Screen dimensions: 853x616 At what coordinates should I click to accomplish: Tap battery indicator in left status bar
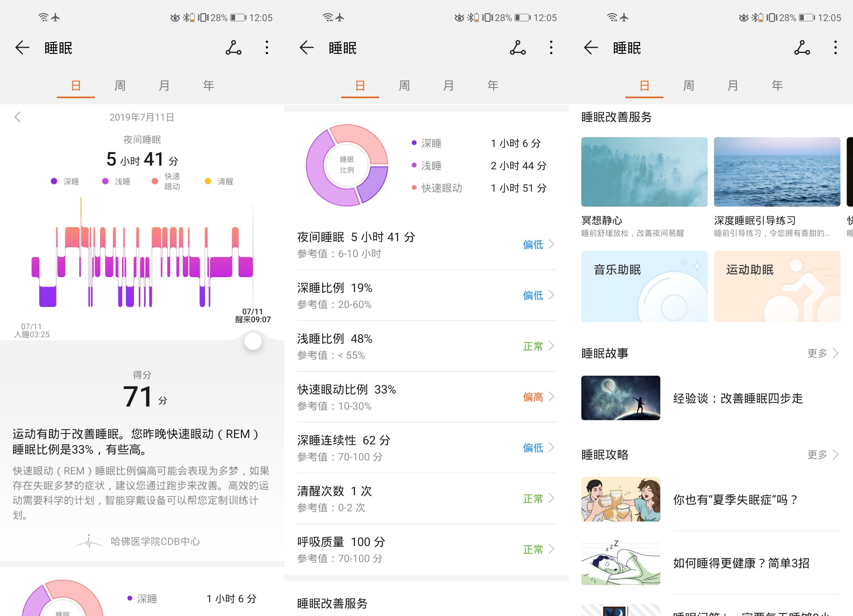pos(238,18)
